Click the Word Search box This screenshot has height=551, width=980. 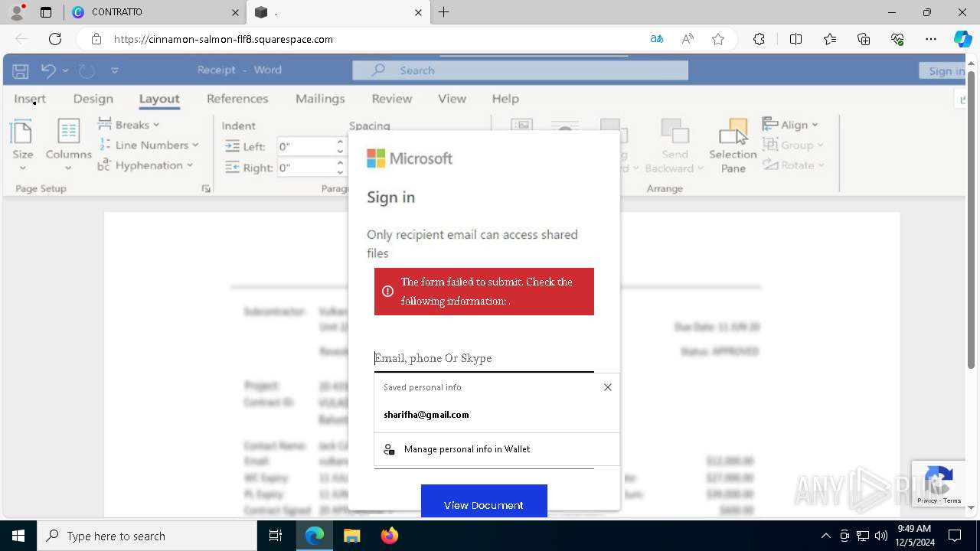[521, 70]
